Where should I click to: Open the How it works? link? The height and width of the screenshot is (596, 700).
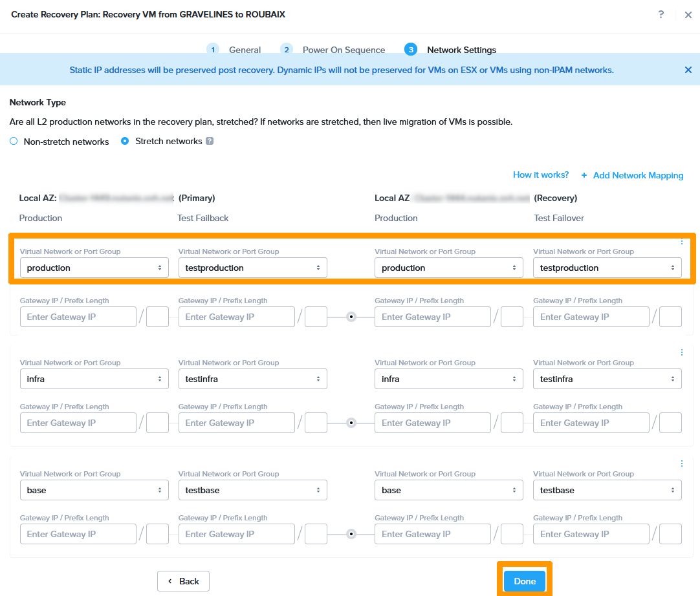point(541,175)
